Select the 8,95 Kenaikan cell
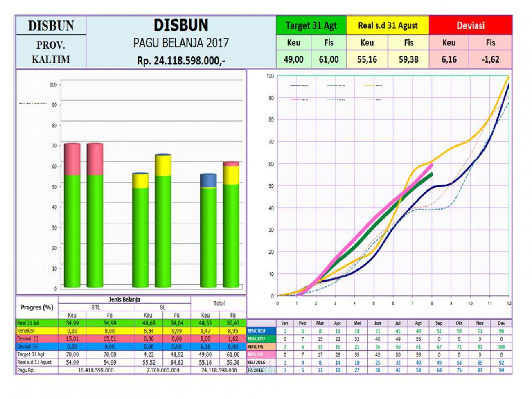Viewport: 532px width, 399px height. tap(233, 331)
